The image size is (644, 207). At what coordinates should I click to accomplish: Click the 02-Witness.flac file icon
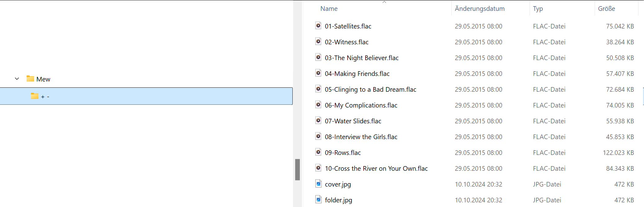[318, 42]
